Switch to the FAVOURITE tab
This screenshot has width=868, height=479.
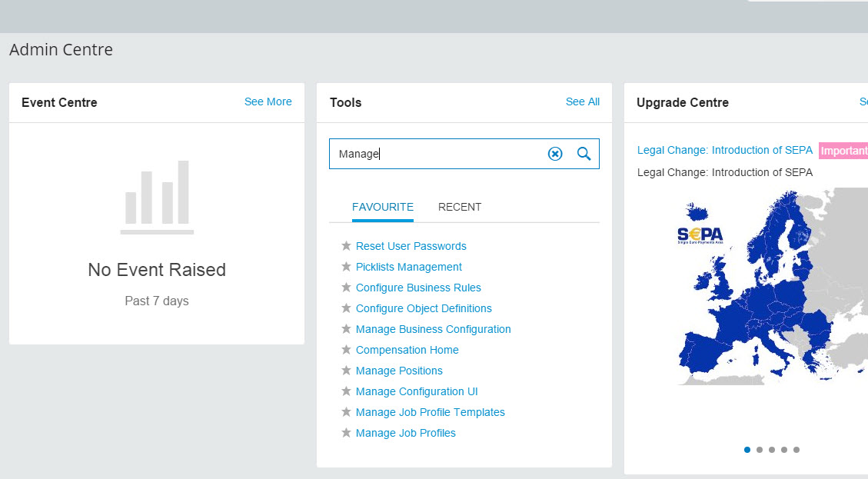(383, 207)
